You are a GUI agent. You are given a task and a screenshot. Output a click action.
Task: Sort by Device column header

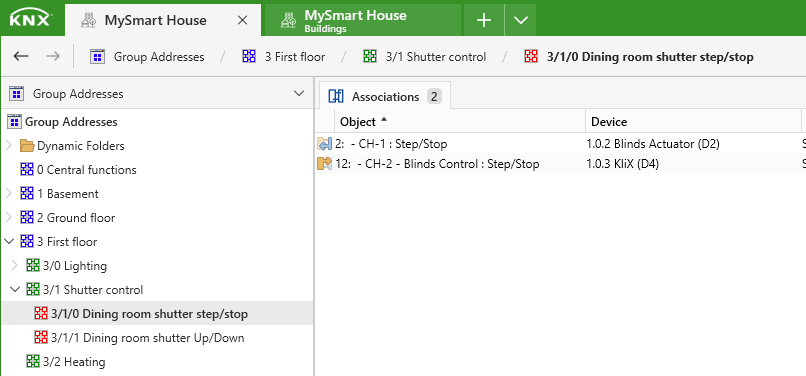click(x=693, y=122)
